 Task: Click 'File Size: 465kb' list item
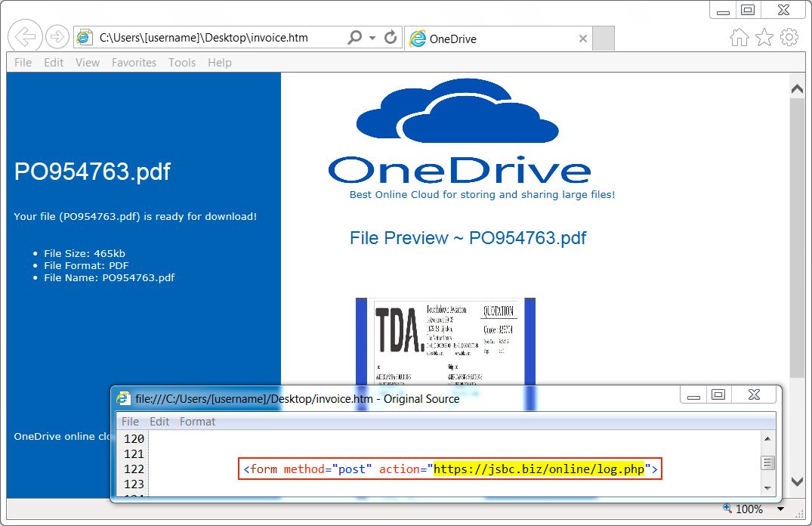click(x=85, y=253)
